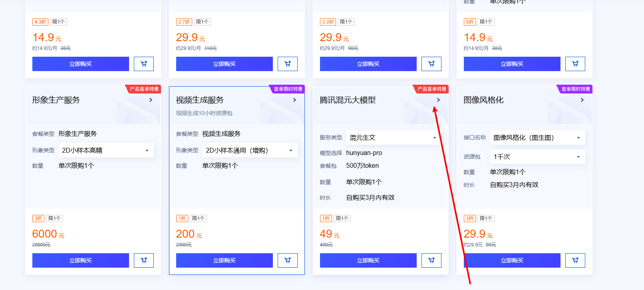This screenshot has height=290, width=644.
Task: Click 立即购买 for 图像风格化
Action: (512, 260)
